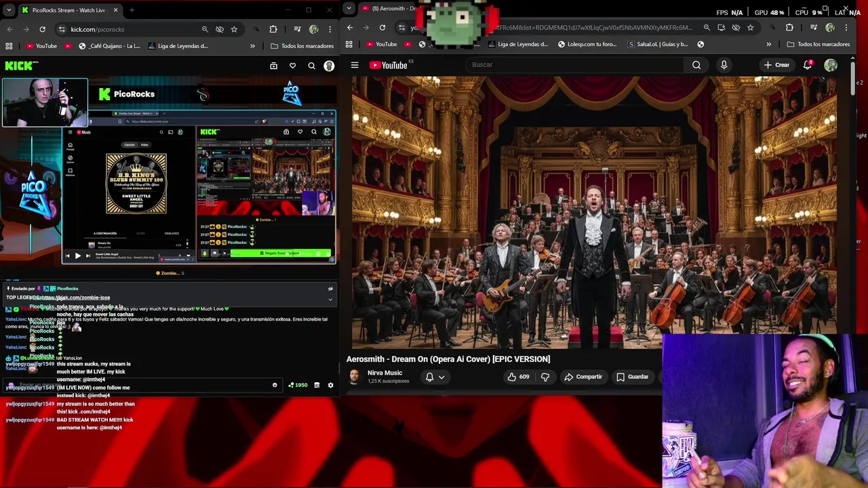This screenshot has height=488, width=868.
Task: Click Guardar save button
Action: click(x=632, y=377)
